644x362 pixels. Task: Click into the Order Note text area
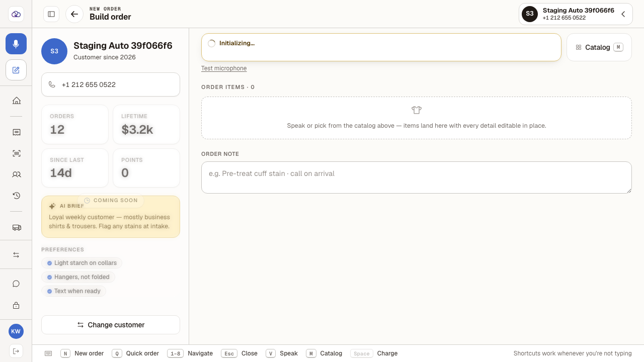pyautogui.click(x=417, y=177)
